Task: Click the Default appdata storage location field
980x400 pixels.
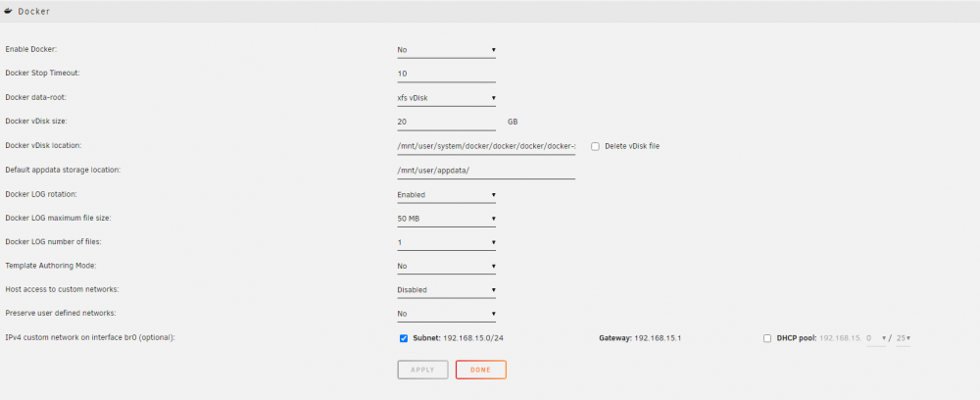Action: tap(486, 170)
